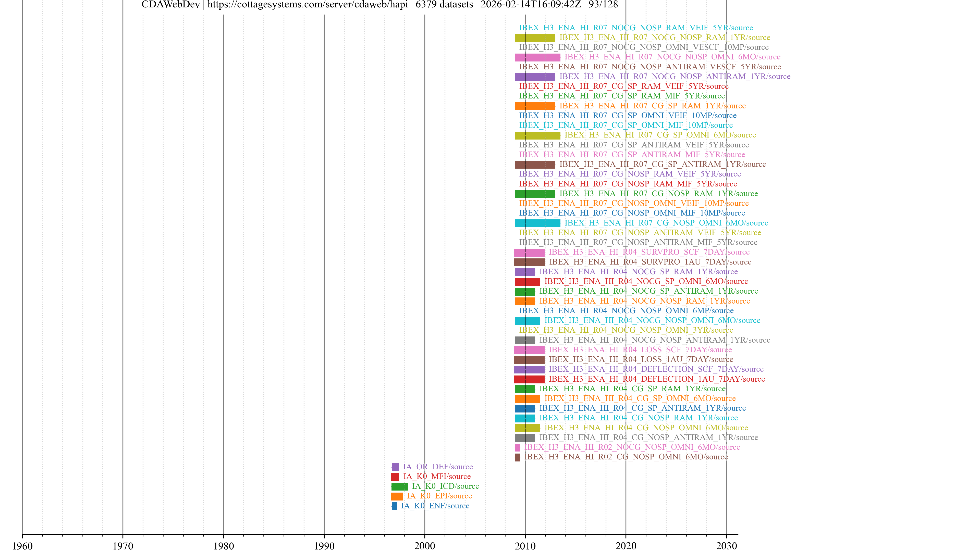
Task: Click IBEX_H3_ENA_HI_R07_NOCG_NOSP_RAM_VEIF_5YR/source label
Action: tap(636, 28)
